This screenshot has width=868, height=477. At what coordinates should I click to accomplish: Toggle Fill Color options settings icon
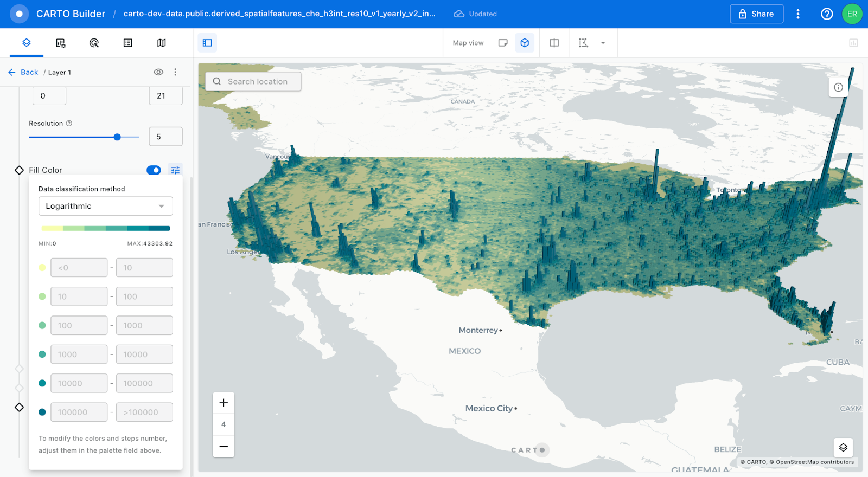click(175, 170)
